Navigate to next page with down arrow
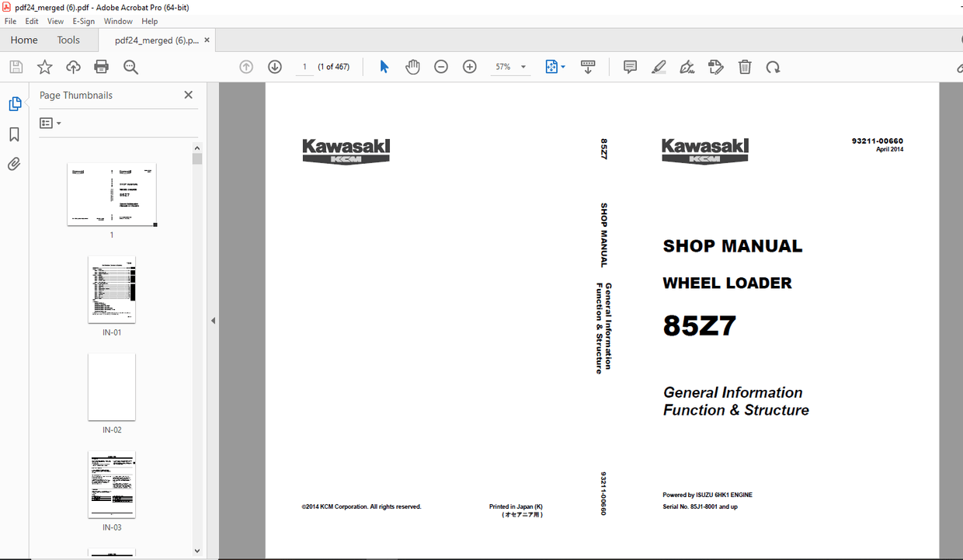Screen dimensions: 963x560 275,67
